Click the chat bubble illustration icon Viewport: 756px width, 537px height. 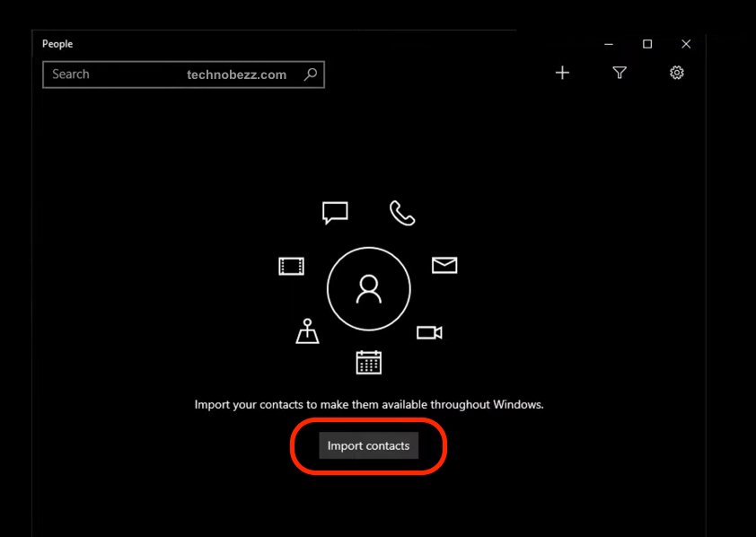(x=335, y=213)
